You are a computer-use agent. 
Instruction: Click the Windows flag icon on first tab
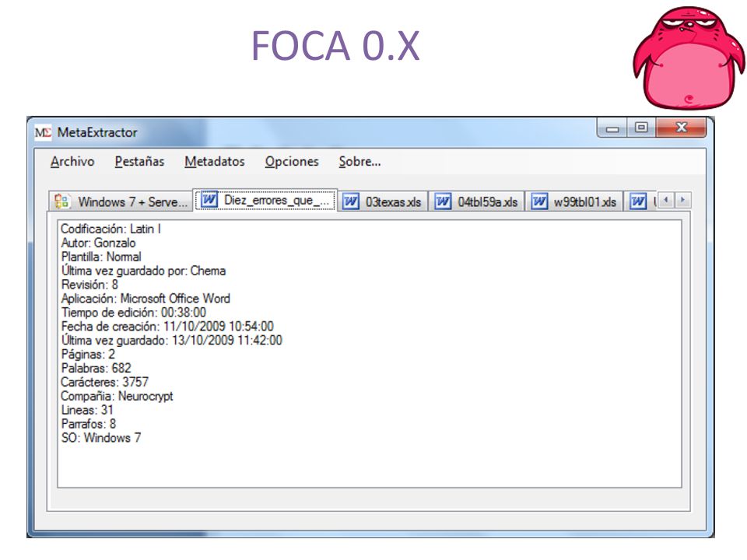[62, 201]
